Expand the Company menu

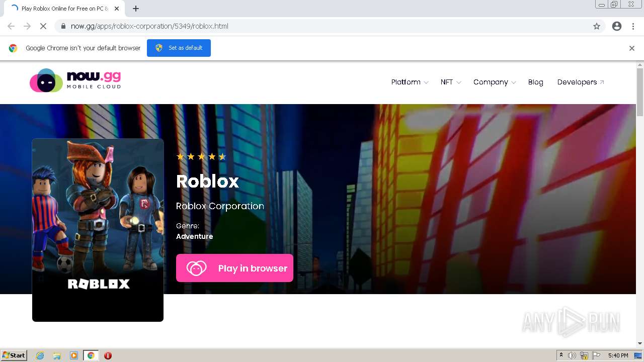(x=494, y=82)
